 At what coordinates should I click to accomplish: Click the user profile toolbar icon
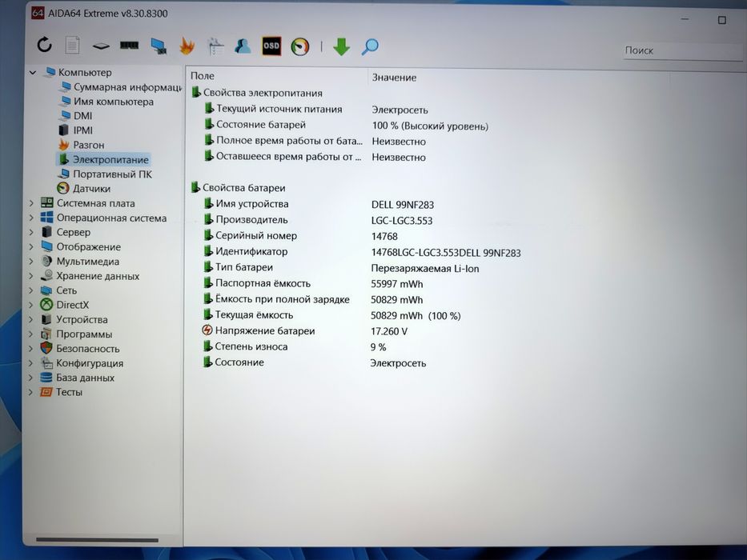tap(243, 46)
